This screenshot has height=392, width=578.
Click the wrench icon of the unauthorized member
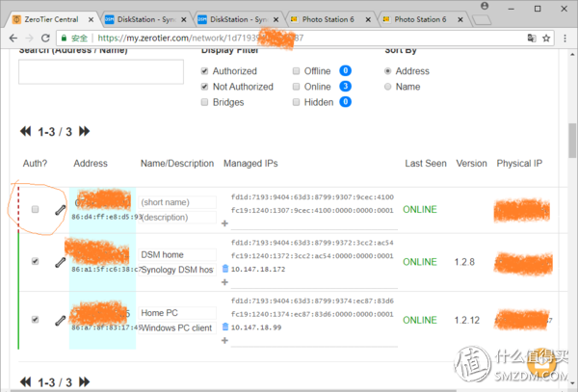coord(61,210)
